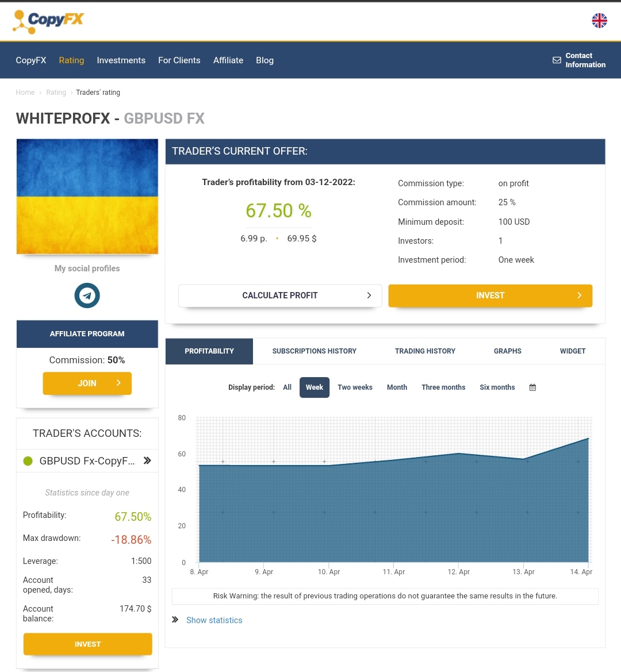The image size is (621, 672).
Task: Open the Widget tab
Action: [573, 351]
